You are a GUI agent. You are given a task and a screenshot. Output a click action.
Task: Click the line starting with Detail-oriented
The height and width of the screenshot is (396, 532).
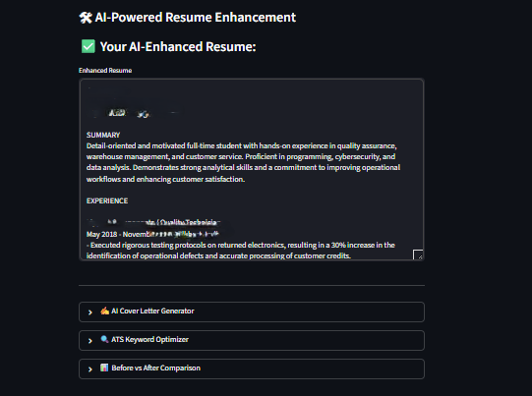pos(242,145)
